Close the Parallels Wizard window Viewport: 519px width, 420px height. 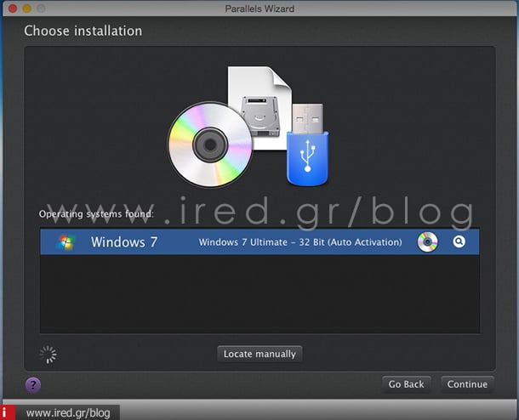tap(13, 9)
